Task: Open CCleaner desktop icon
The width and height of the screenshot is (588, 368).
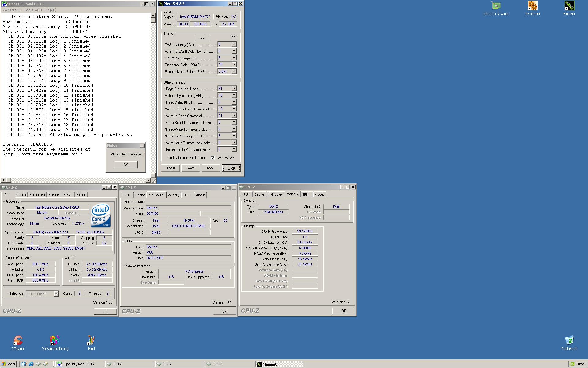Action: (x=18, y=343)
